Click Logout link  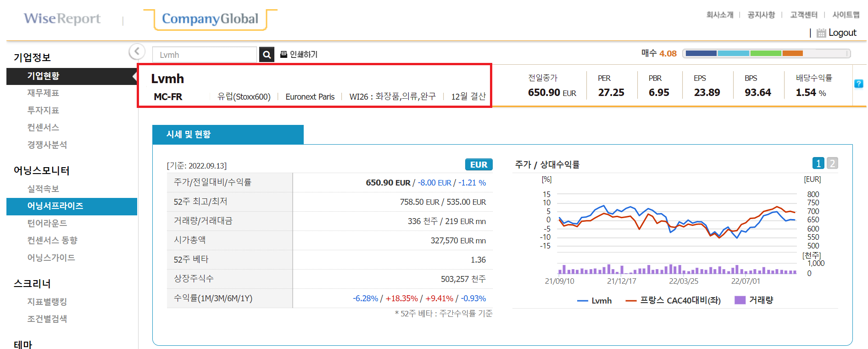click(x=842, y=33)
